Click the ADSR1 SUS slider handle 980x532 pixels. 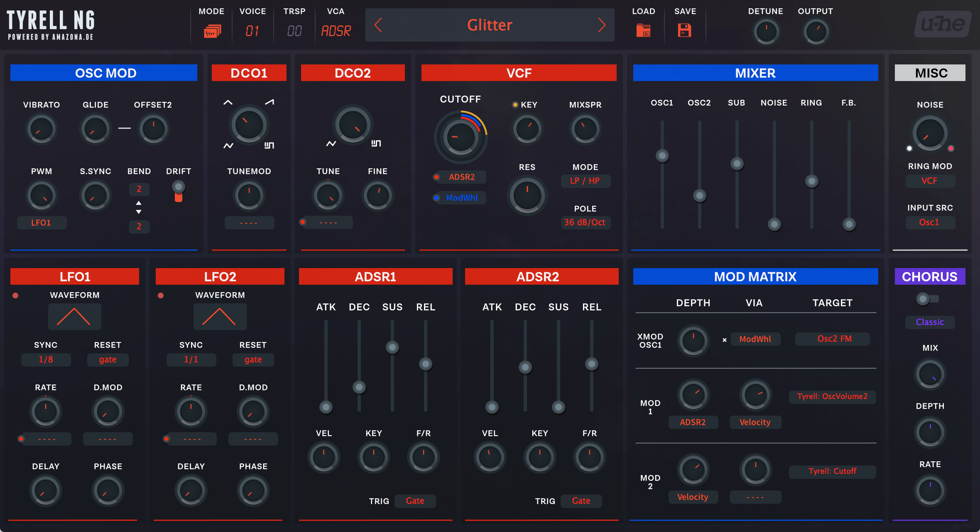coord(392,347)
